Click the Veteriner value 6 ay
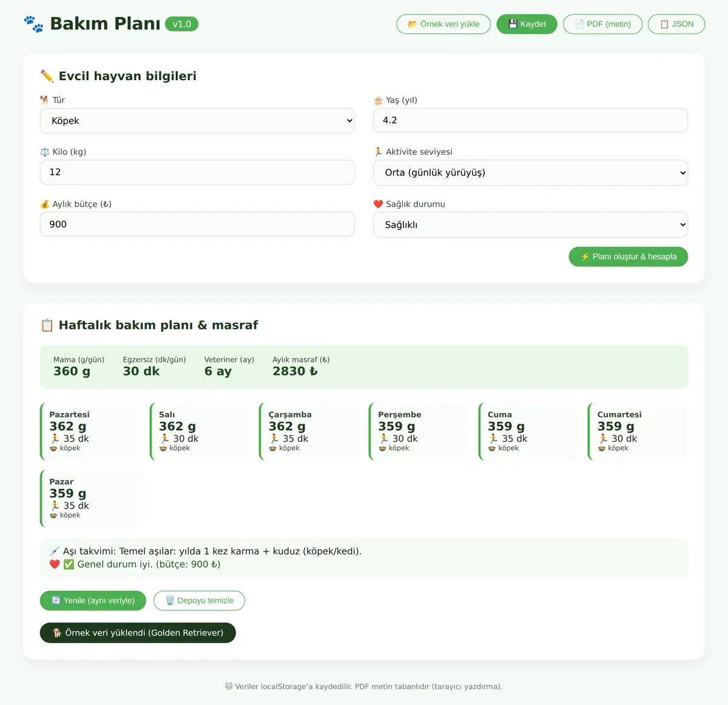This screenshot has height=705, width=728. point(218,371)
